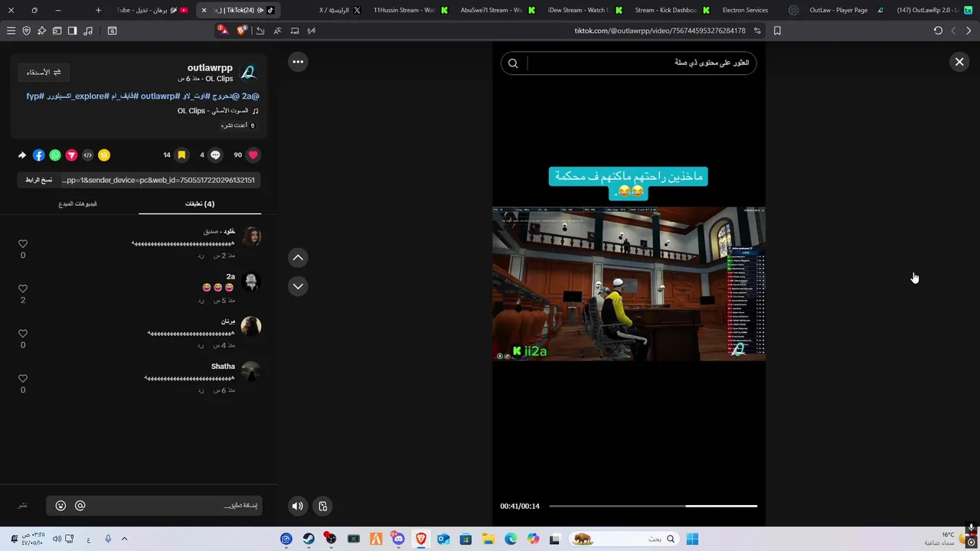Close the TikTok browser tab
The width and height of the screenshot is (980, 551).
(204, 10)
